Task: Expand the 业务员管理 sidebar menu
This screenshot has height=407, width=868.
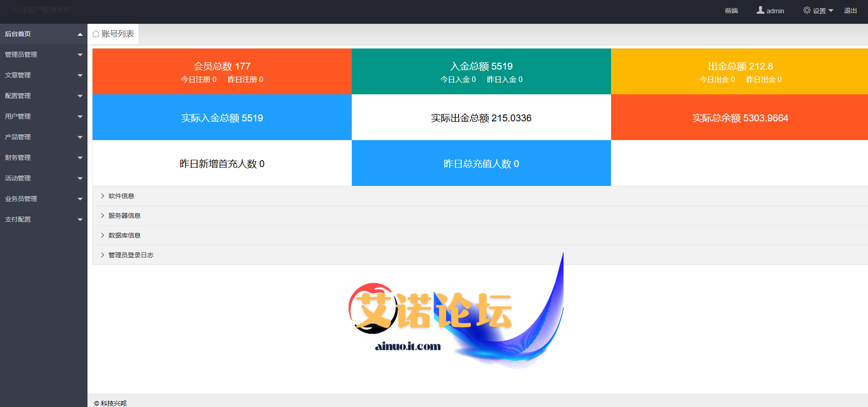Action: coord(44,199)
